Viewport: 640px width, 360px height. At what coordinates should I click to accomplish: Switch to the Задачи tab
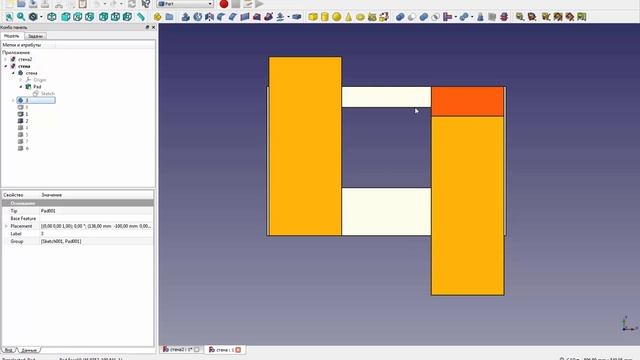click(x=36, y=36)
